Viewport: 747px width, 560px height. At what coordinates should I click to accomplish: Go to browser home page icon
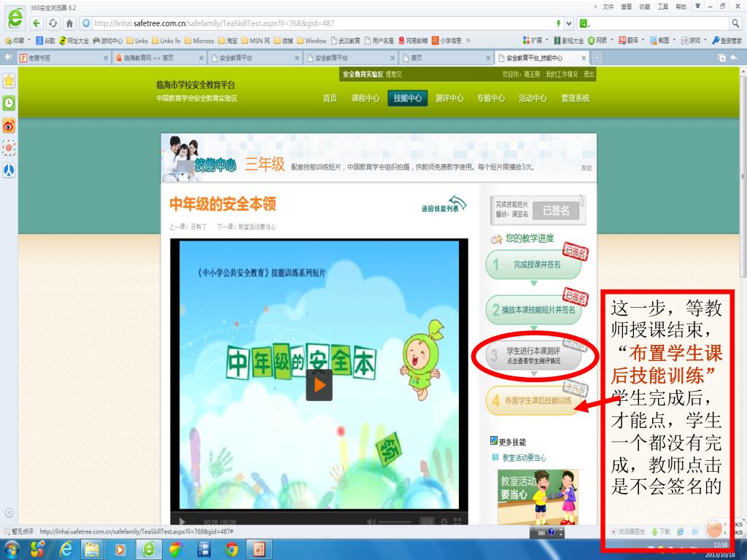(x=69, y=23)
